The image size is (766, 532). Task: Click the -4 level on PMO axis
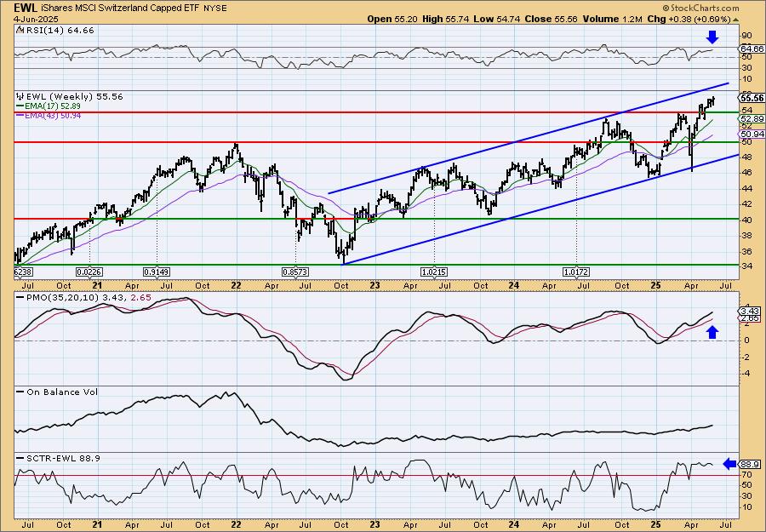coord(746,374)
